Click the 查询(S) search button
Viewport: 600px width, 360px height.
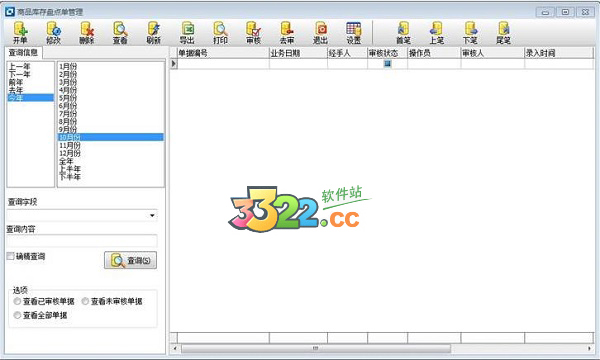click(x=130, y=260)
